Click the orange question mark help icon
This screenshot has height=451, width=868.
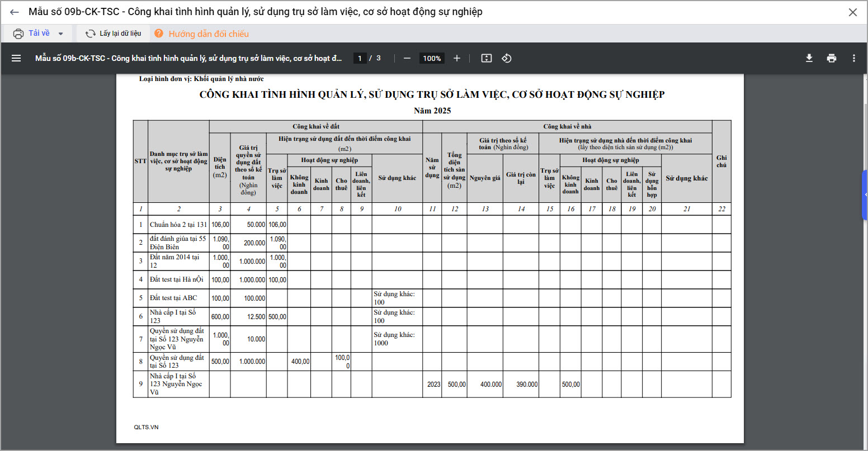pos(159,34)
